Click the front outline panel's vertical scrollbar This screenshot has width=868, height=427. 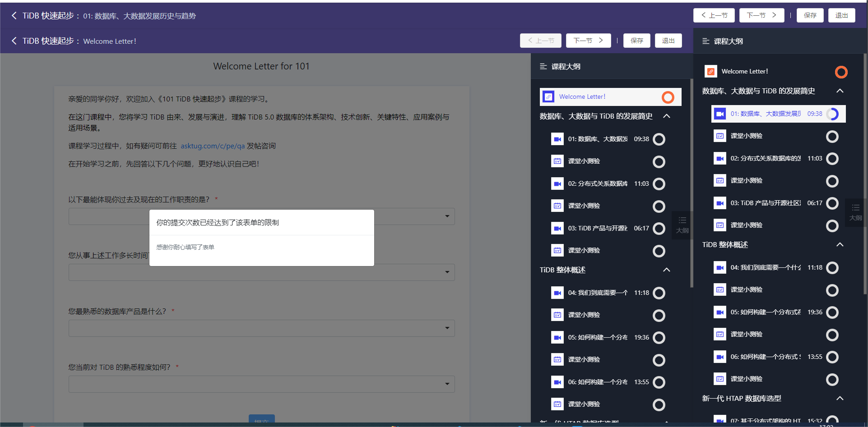coord(692,183)
